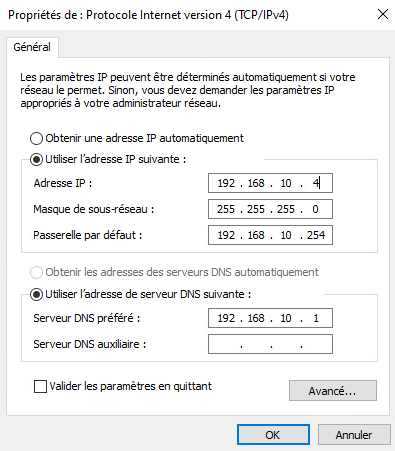Click the Passerelle par défaut field
The width and height of the screenshot is (395, 451).
pos(270,235)
